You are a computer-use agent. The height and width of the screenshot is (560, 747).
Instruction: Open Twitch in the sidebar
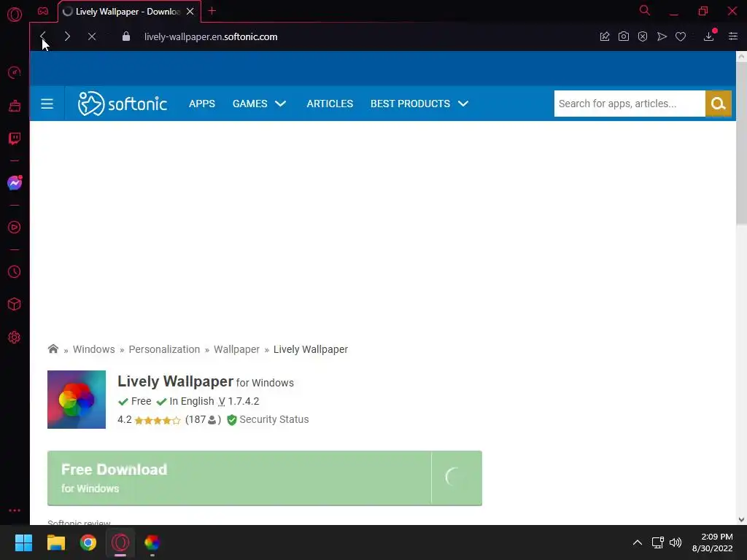click(x=15, y=139)
